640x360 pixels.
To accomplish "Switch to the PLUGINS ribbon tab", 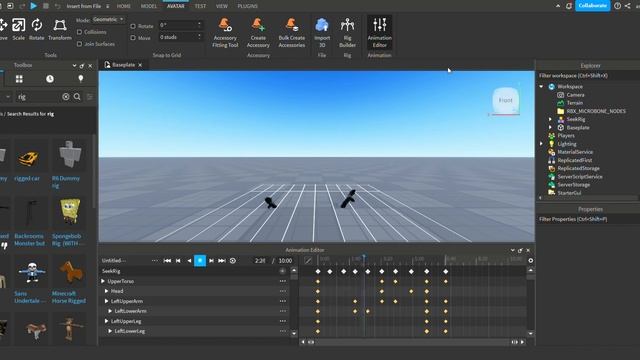I will [x=247, y=6].
